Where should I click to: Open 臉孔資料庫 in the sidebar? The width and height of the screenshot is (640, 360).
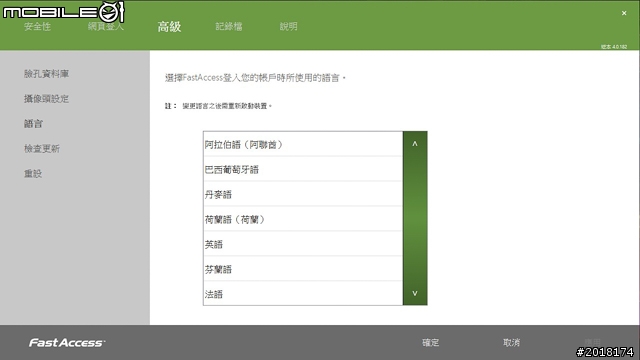[46, 74]
